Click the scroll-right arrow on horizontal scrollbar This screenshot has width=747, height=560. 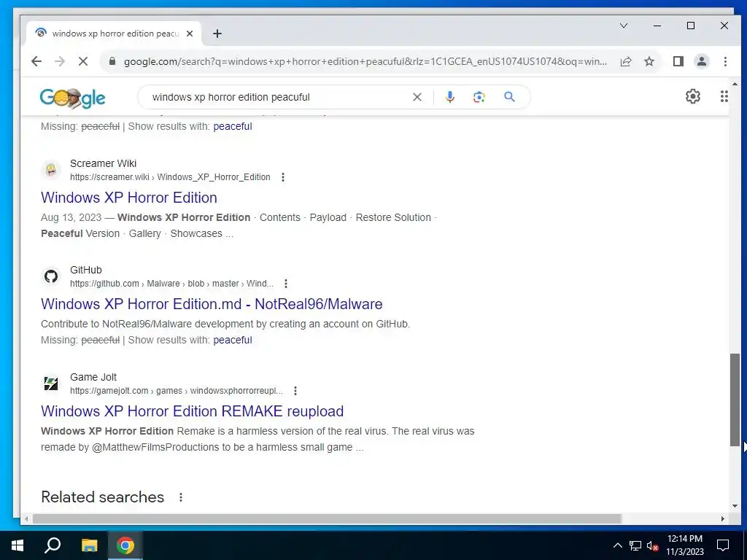[723, 518]
